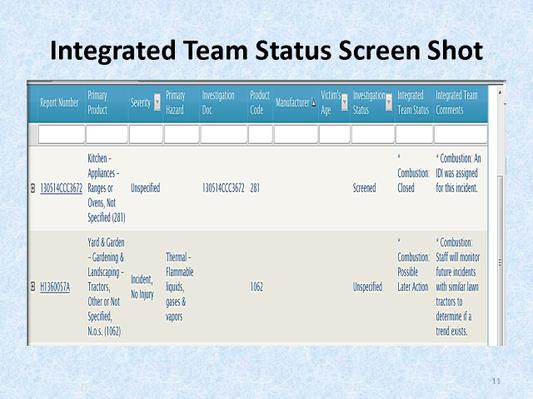Viewport: 533px width, 399px height.
Task: Open the Severity column filter dropdown
Action: pos(157,102)
